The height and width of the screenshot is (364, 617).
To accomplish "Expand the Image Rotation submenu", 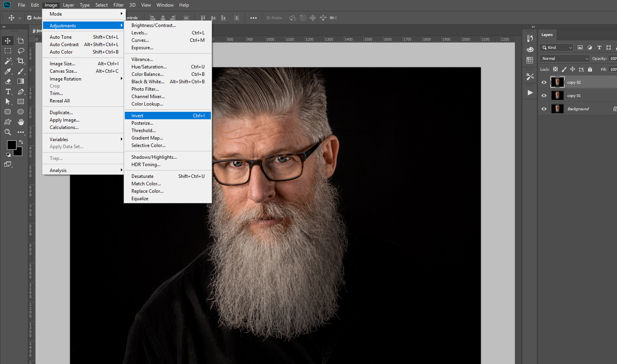I will (x=83, y=79).
